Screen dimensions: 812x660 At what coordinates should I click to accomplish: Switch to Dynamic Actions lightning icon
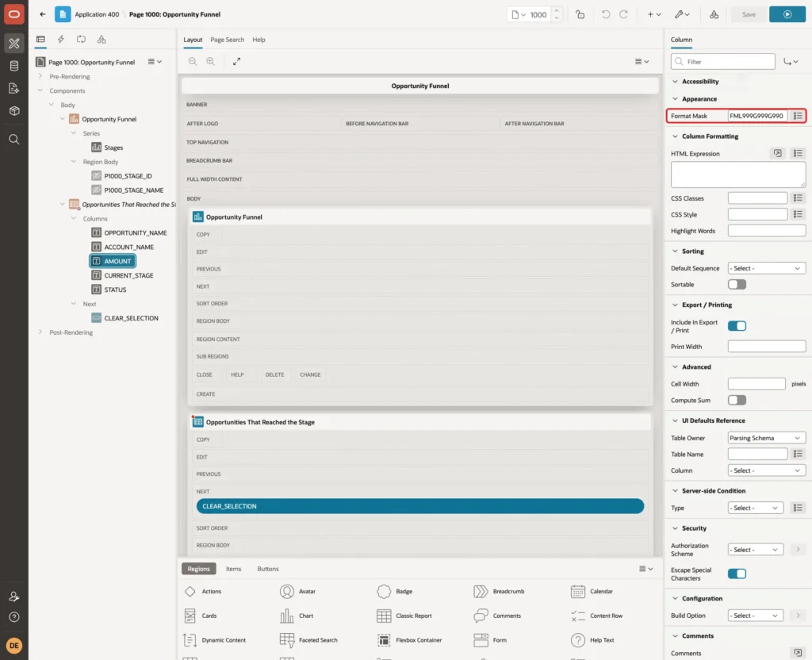tap(60, 40)
